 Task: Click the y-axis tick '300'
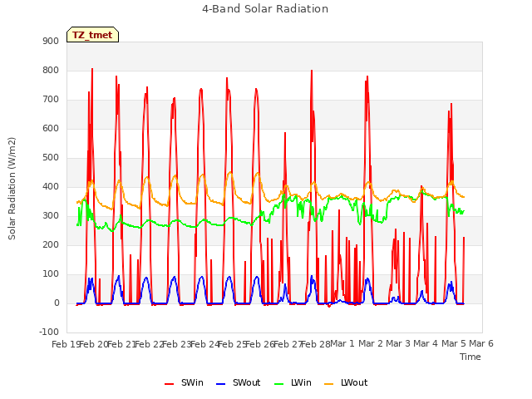tap(51, 216)
